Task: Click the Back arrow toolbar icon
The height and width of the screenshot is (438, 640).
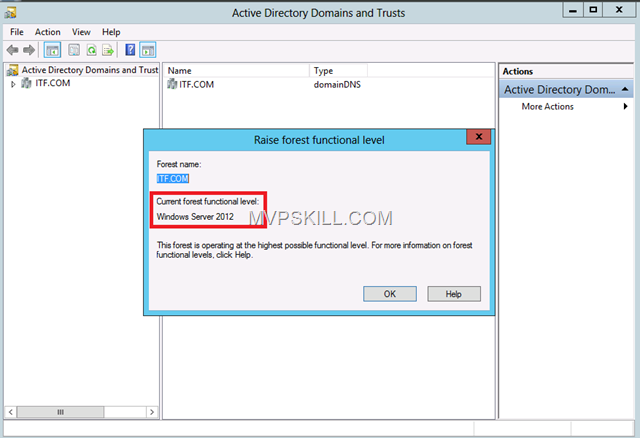Action: 13,49
